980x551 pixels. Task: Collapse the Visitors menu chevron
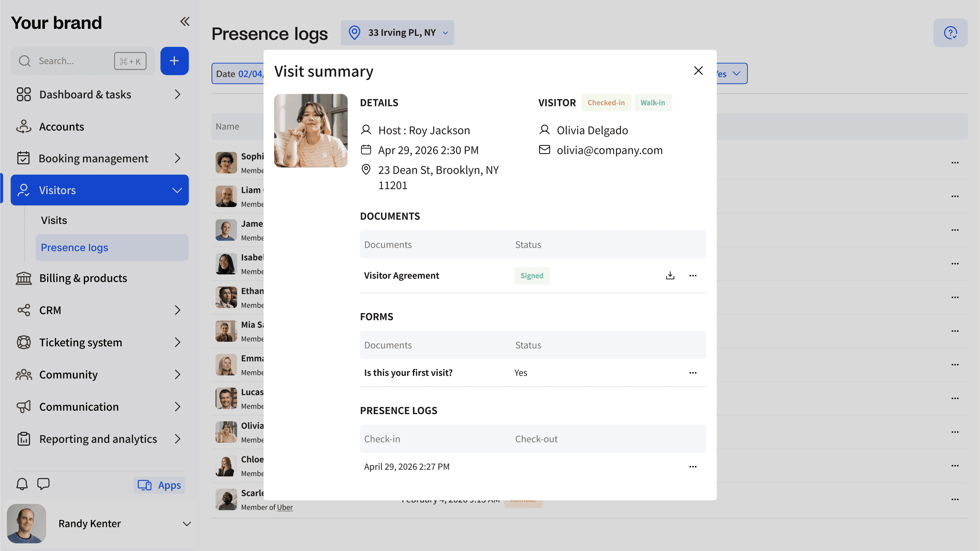pos(176,190)
